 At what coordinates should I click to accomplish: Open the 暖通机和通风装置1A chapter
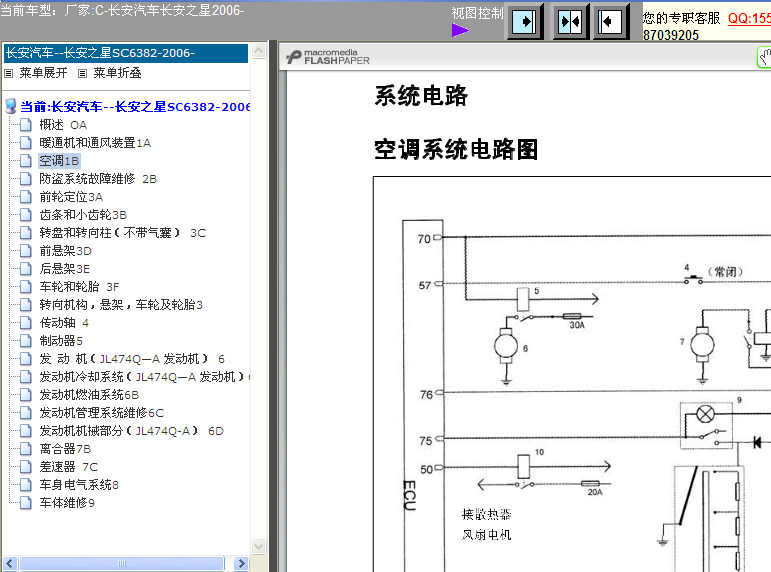point(95,143)
